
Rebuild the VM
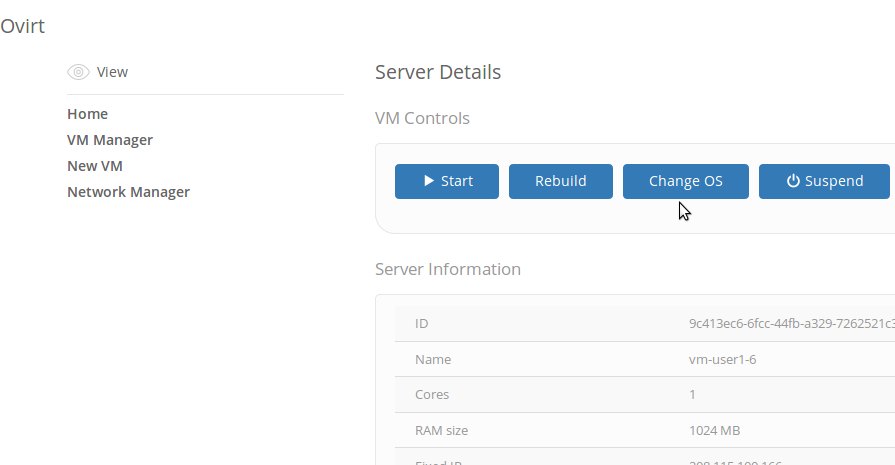[x=561, y=181]
